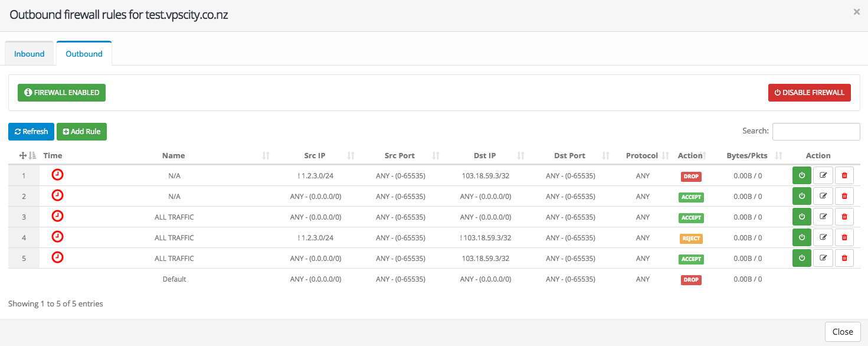Edit rule 5 with pencil icon
This screenshot has width=868, height=346.
(x=823, y=258)
